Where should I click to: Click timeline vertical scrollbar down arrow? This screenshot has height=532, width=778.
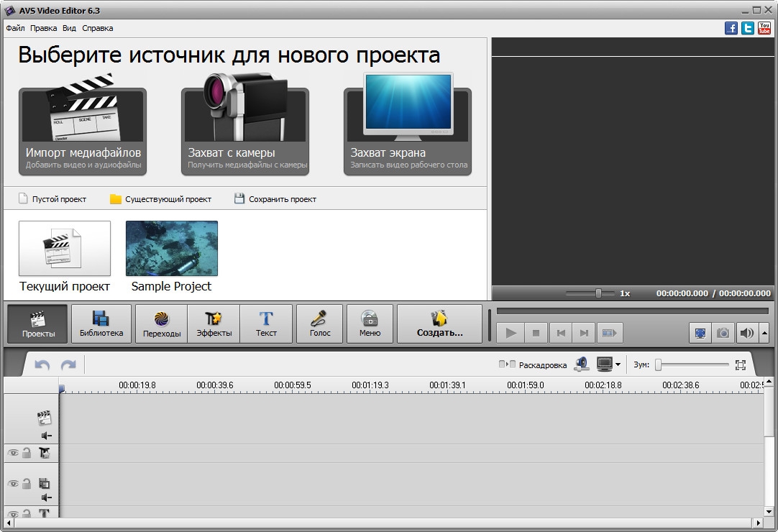[x=769, y=512]
